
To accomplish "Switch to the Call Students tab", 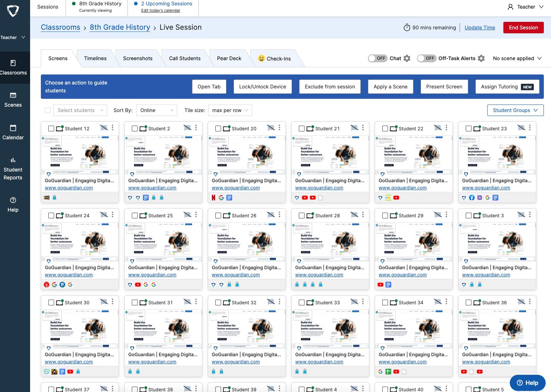I will coord(185,58).
